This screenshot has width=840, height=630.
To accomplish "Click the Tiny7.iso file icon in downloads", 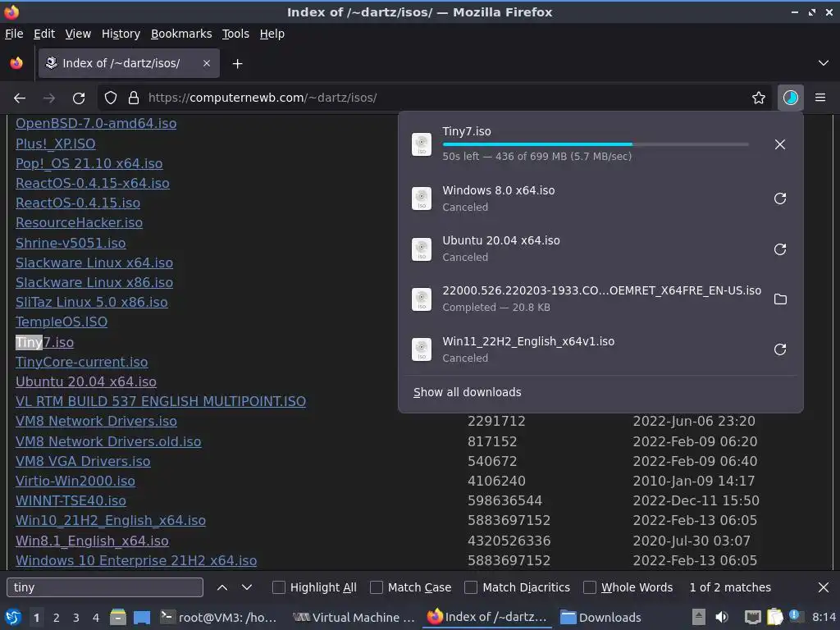I will pyautogui.click(x=422, y=144).
